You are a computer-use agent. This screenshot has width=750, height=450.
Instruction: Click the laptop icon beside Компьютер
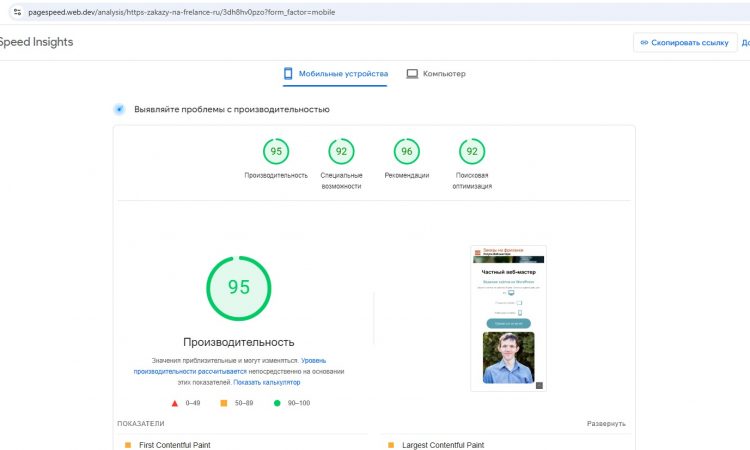pyautogui.click(x=412, y=74)
